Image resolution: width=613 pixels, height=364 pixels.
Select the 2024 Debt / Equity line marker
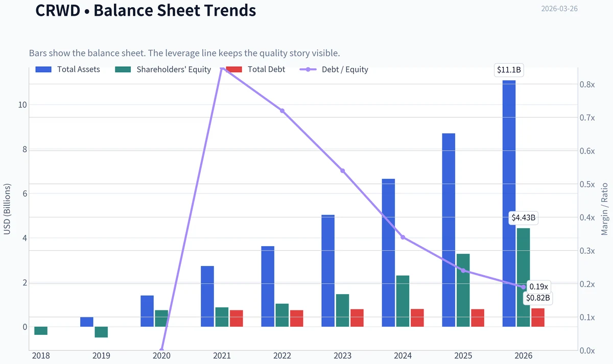[403, 237]
